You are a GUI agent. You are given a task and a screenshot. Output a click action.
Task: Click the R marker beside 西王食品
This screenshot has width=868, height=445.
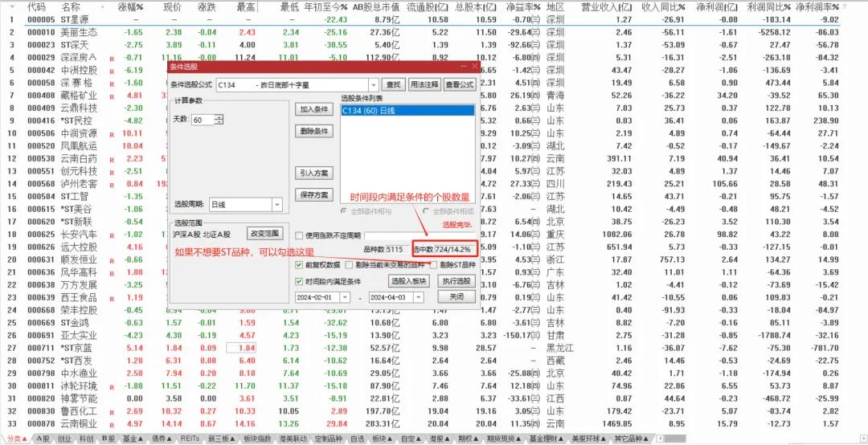[x=112, y=299]
